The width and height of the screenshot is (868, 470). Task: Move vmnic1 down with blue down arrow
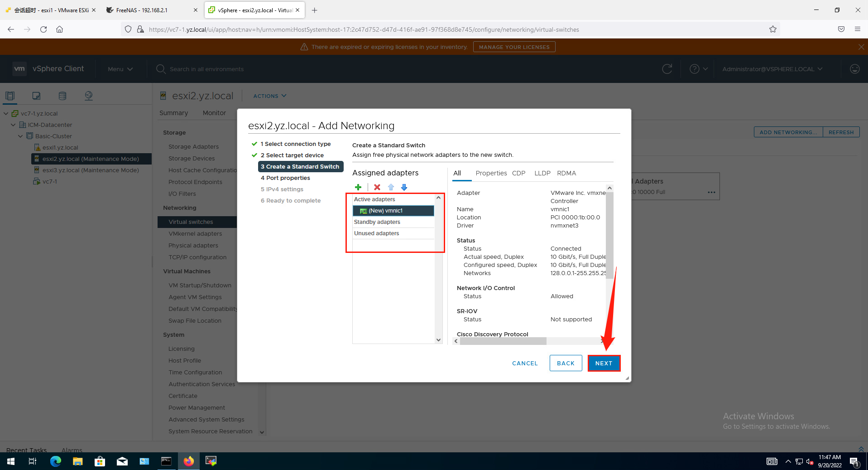pos(404,187)
